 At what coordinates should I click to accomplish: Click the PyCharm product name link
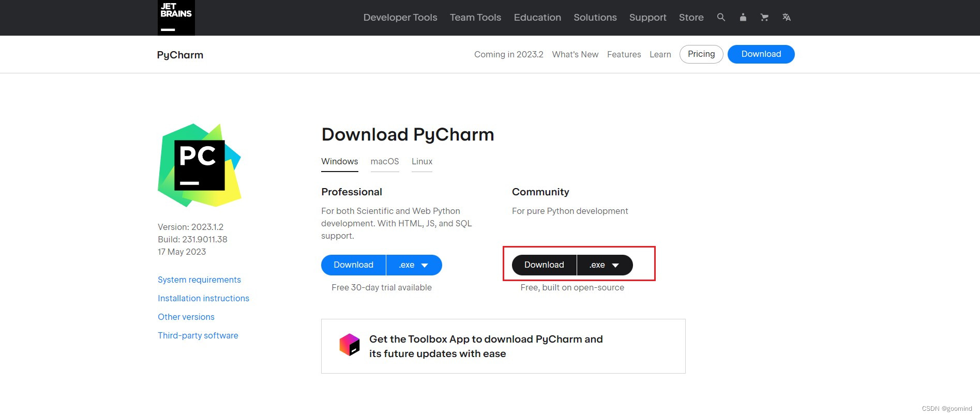click(180, 55)
